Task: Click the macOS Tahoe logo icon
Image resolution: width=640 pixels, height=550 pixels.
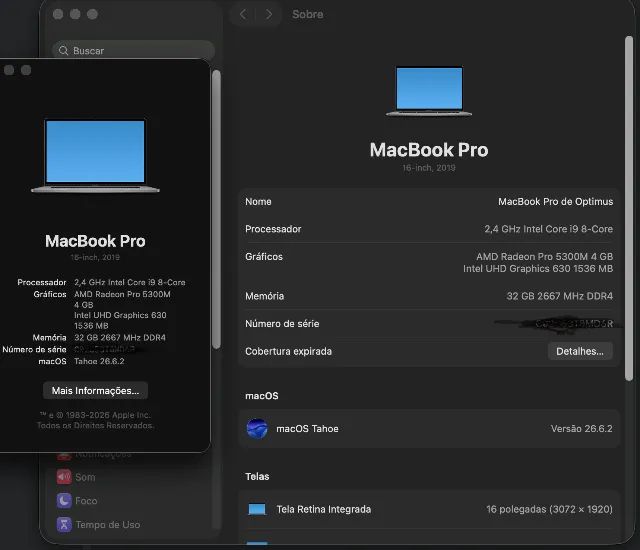Action: click(x=257, y=429)
